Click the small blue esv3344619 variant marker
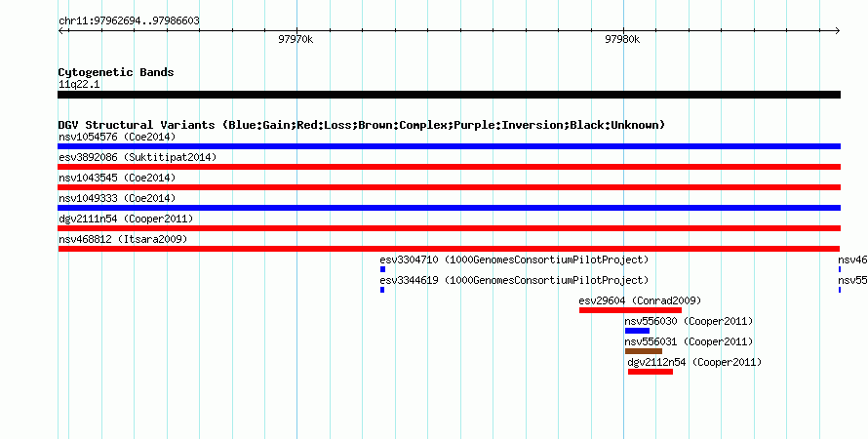The height and width of the screenshot is (439, 868). 382,290
